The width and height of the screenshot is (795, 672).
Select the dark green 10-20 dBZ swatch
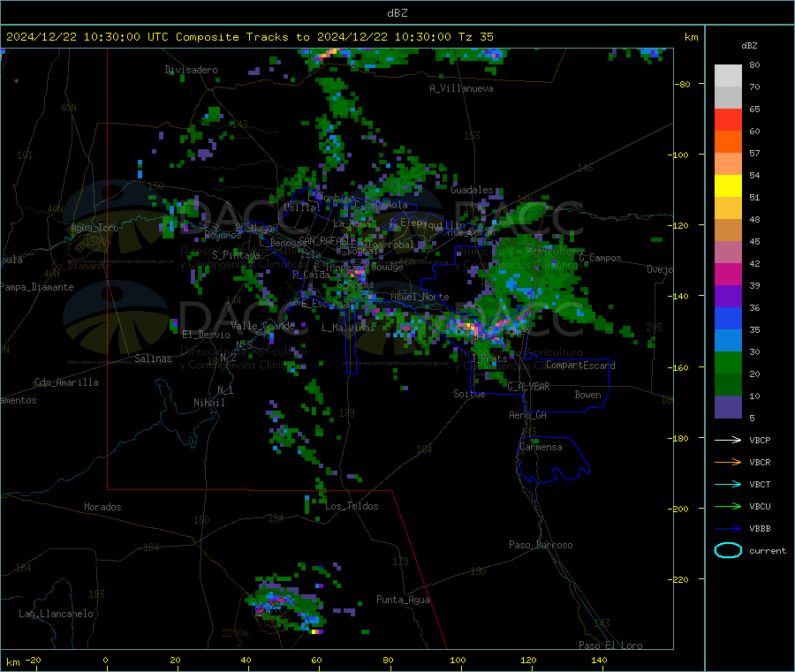[x=728, y=385]
